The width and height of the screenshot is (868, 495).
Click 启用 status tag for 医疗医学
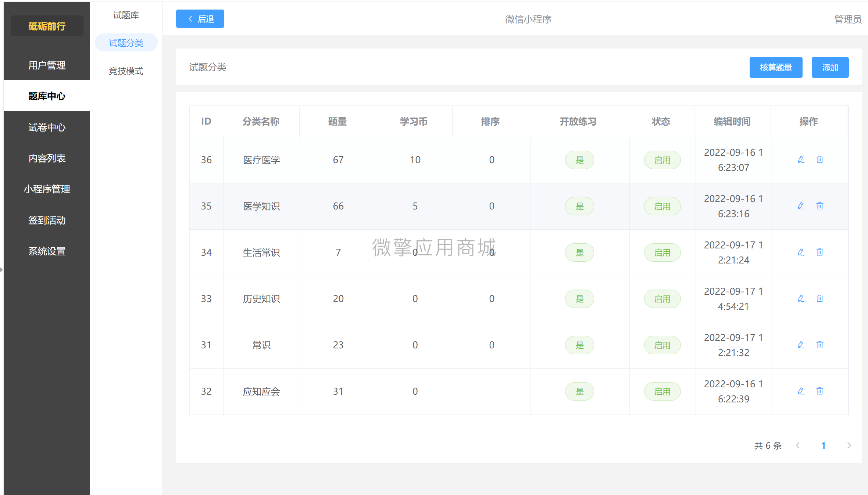point(662,160)
